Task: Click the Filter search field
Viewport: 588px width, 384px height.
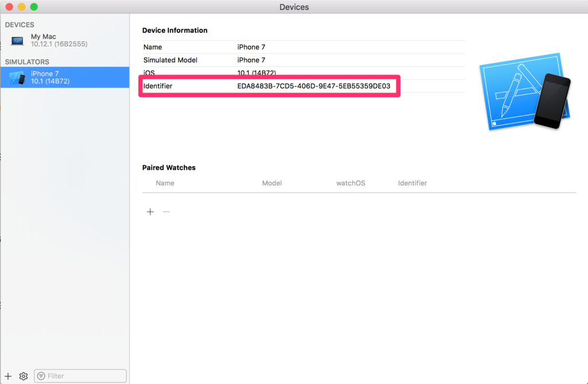Action: click(80, 376)
